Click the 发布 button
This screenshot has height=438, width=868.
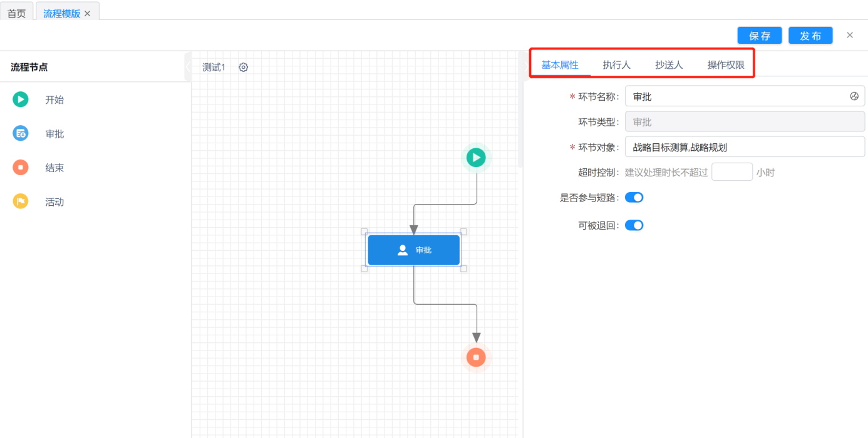click(x=810, y=36)
